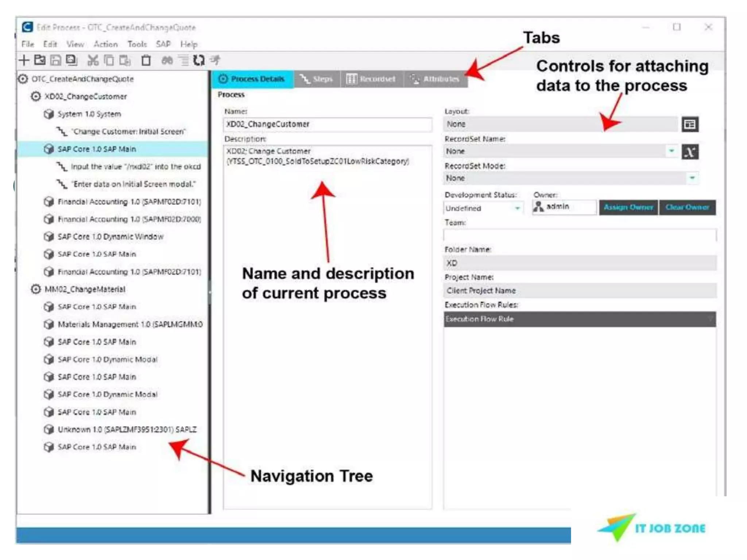Expand the RecordSet Mode dropdown

692,178
